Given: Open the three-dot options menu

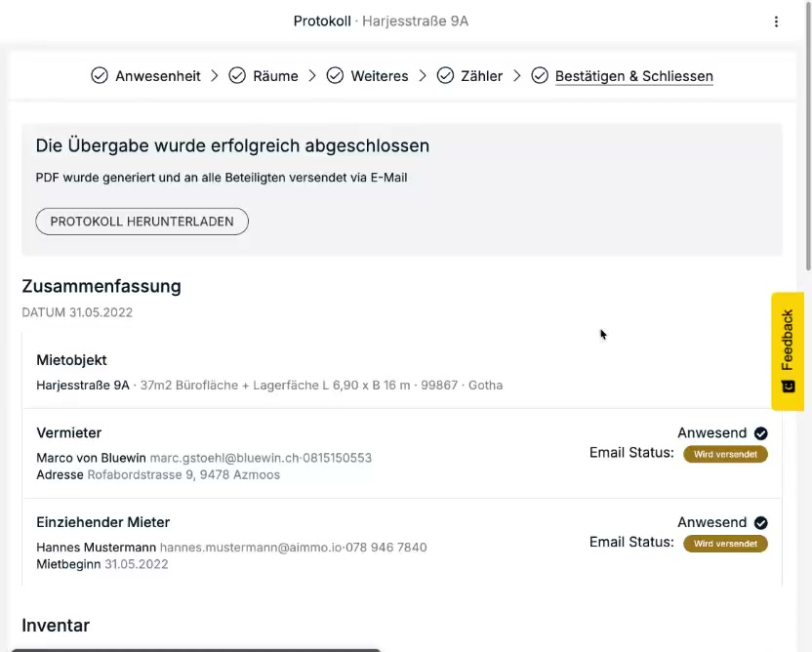Looking at the screenshot, I should 776,21.
